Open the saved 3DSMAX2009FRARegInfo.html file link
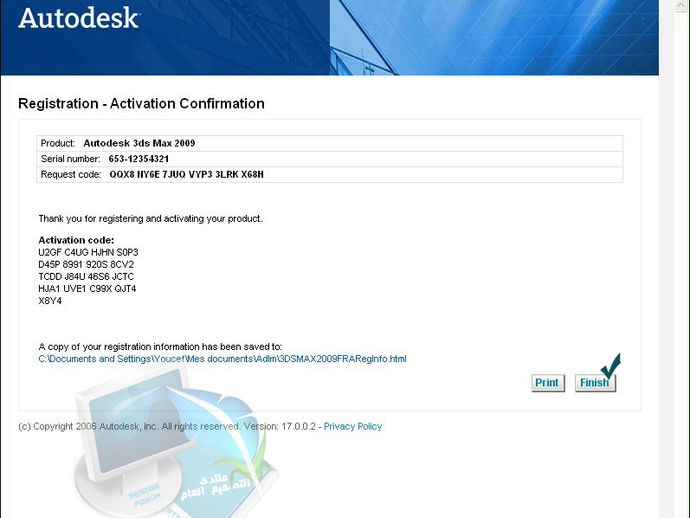This screenshot has width=690, height=518. 222,359
